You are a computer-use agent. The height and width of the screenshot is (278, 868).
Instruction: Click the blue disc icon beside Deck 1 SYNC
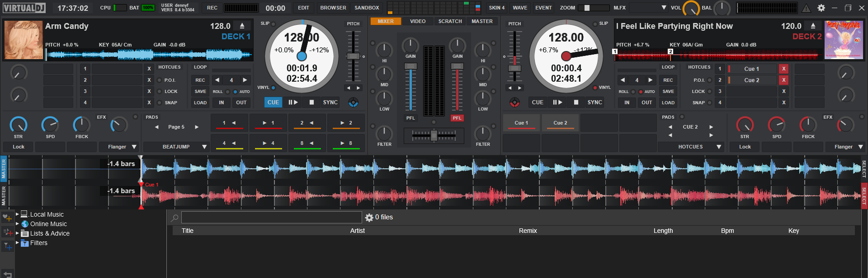(353, 103)
